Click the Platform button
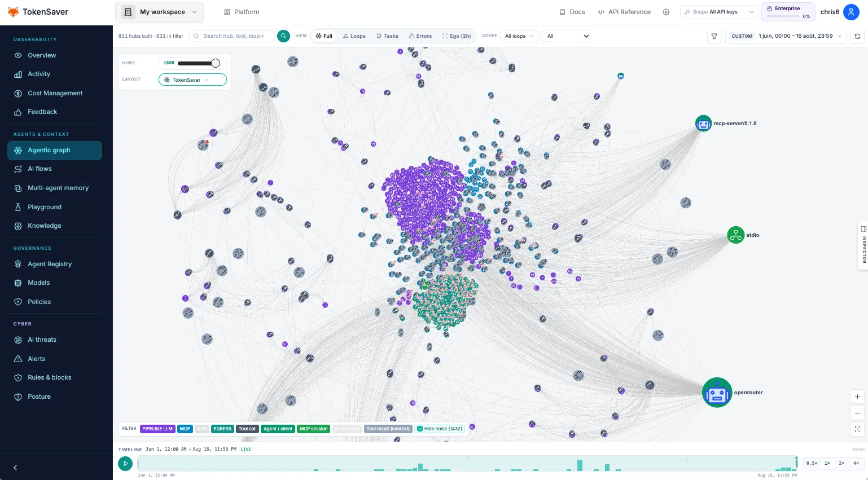Viewport: 868px width, 480px height. 242,12
